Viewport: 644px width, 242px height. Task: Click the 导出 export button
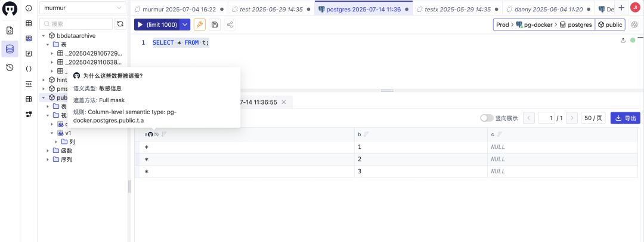click(x=626, y=118)
